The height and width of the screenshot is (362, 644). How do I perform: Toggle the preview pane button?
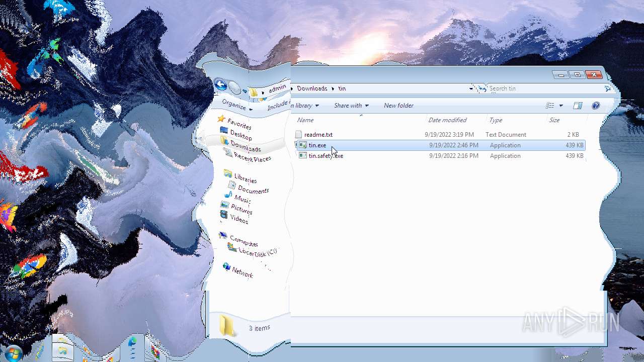coord(578,106)
